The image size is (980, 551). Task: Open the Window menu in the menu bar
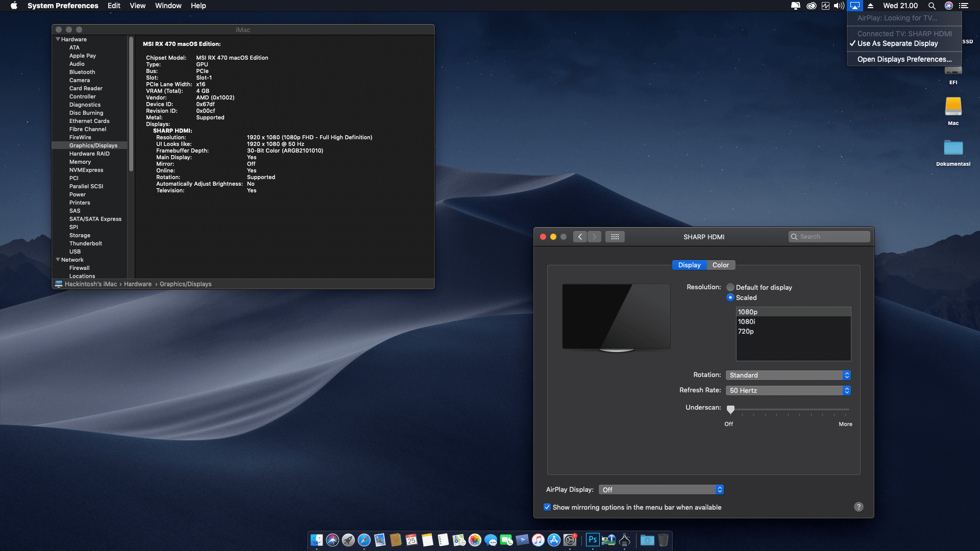click(168, 6)
